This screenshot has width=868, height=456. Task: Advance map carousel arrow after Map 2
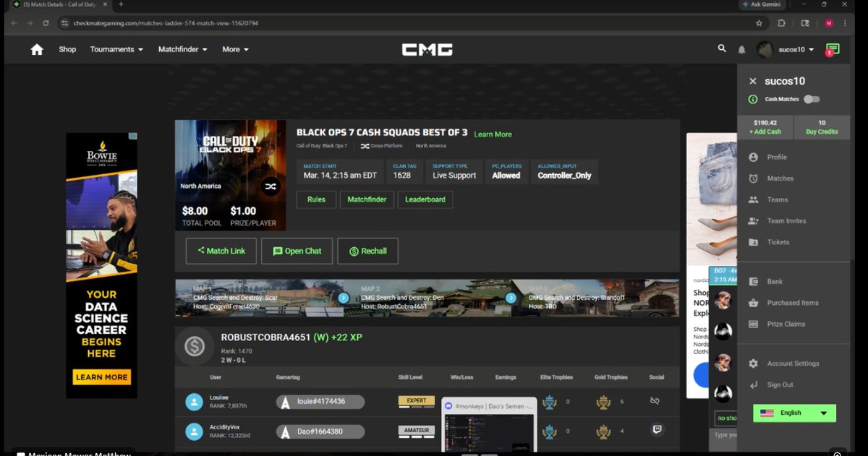(x=511, y=298)
